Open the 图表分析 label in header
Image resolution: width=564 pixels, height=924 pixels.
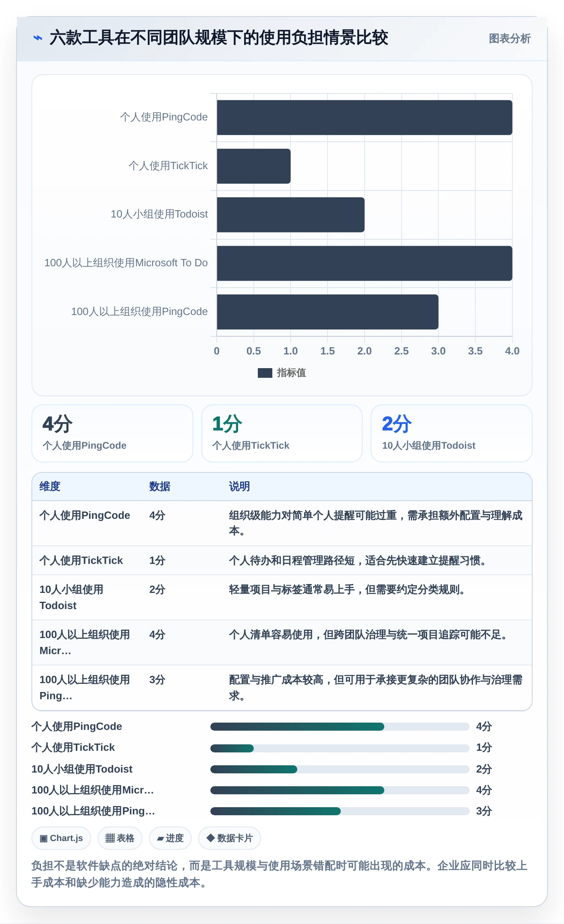[510, 39]
